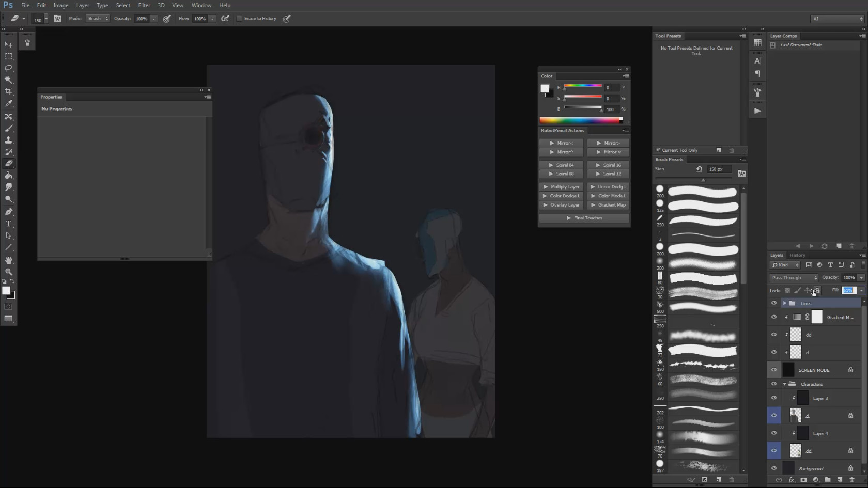The image size is (868, 488).
Task: Click the Final Touches action button
Action: (584, 218)
